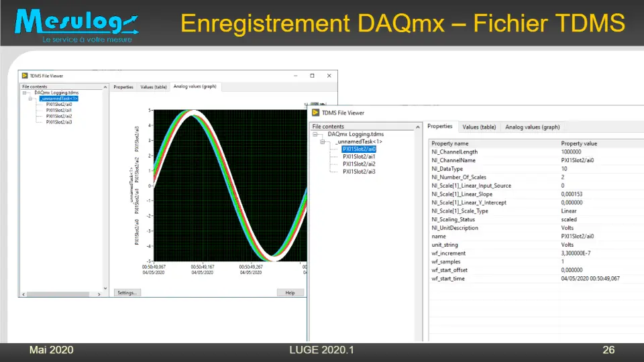Select DAQmx Logging.tdms root in front window

(x=356, y=134)
